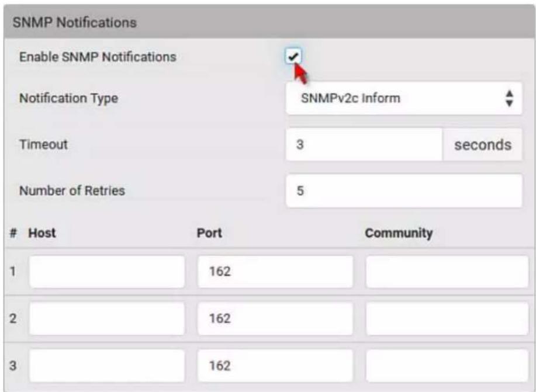Select the Port field in row 2
536x392 pixels.
[275, 318]
